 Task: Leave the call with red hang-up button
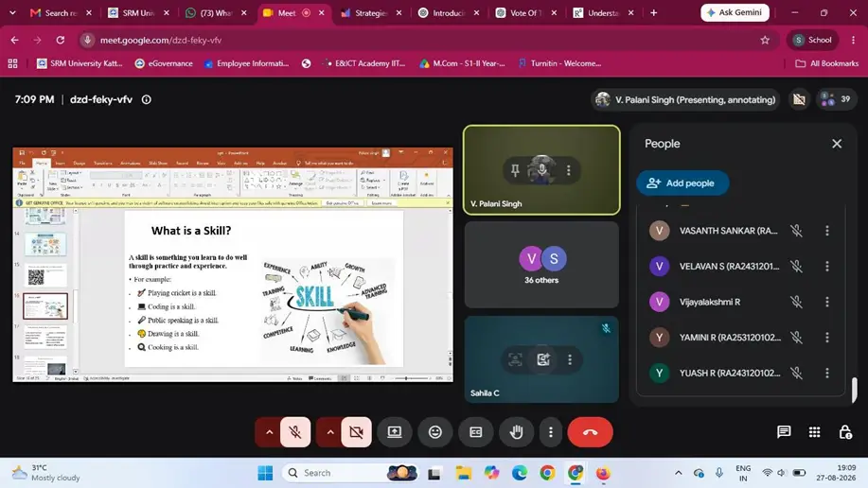pyautogui.click(x=590, y=431)
